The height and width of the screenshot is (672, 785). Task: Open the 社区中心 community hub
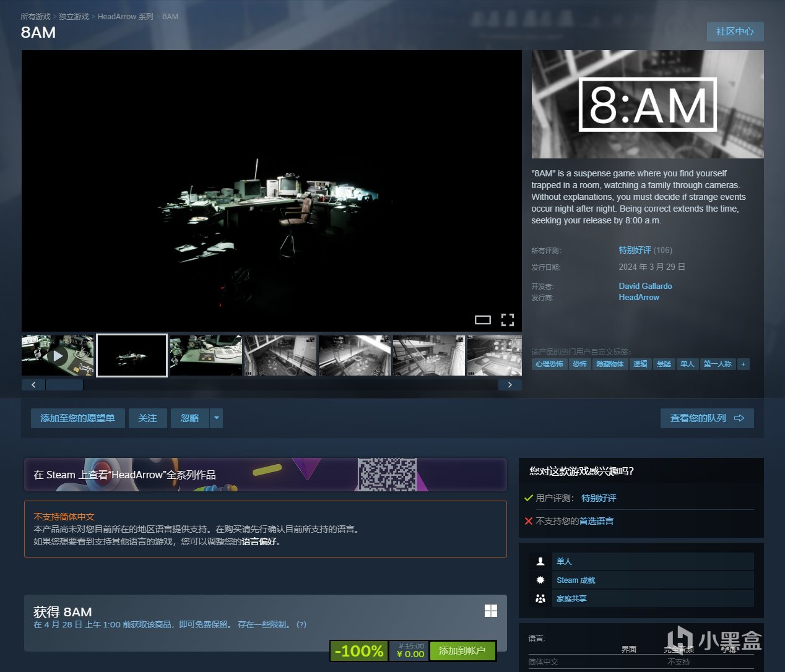pos(735,32)
